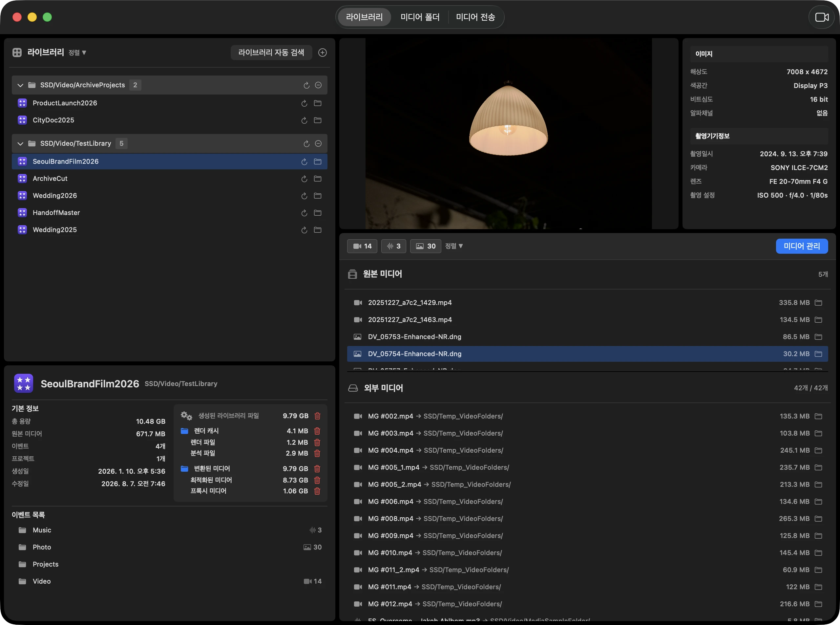Delete 렌더 파일 with trash icon
The image size is (840, 625).
coord(317,442)
